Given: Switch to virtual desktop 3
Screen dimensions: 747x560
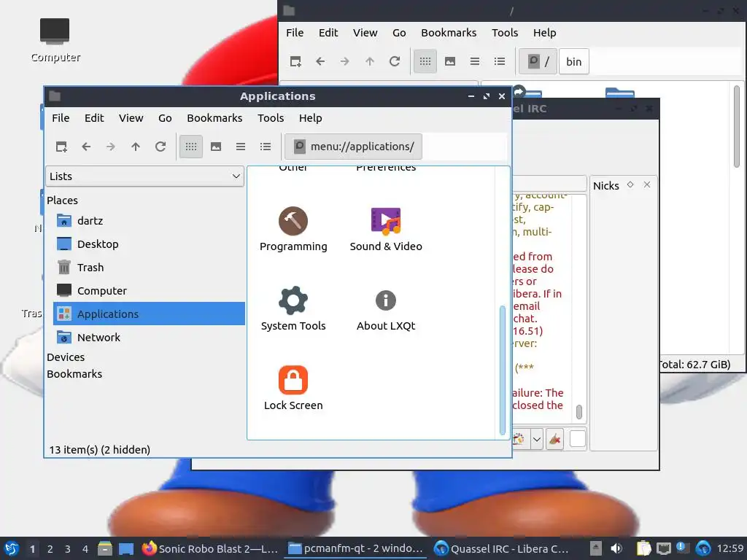Looking at the screenshot, I should 68,549.
